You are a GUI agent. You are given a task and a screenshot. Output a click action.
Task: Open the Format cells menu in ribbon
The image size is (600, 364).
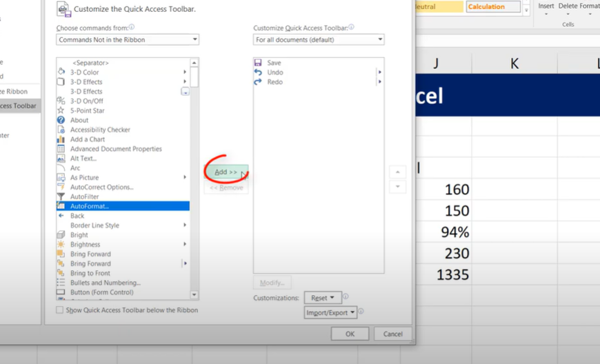click(x=590, y=10)
